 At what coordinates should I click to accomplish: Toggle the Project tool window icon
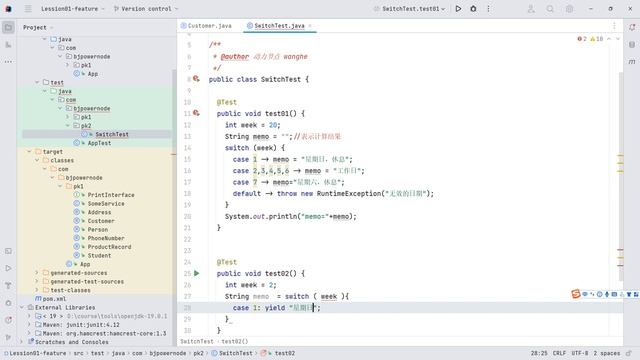point(8,27)
